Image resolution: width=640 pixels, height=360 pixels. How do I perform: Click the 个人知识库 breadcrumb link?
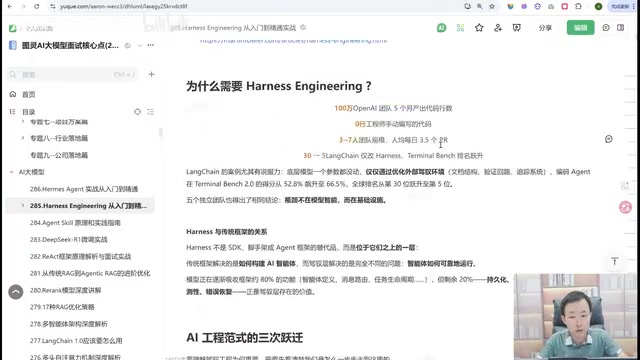pos(39,28)
